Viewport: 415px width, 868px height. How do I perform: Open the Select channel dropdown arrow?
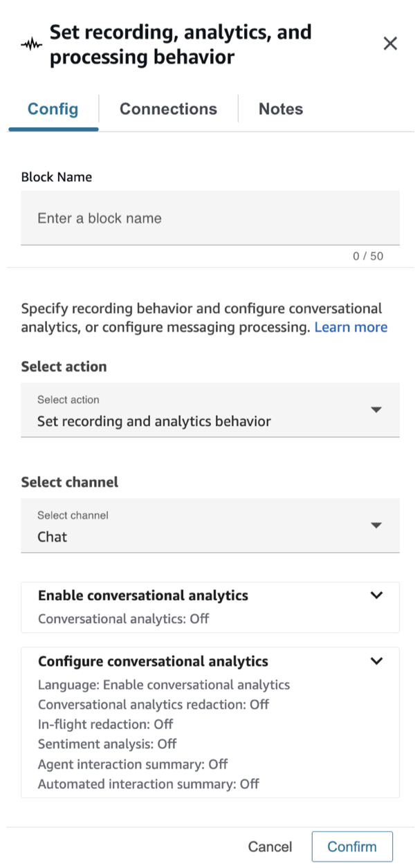[x=376, y=525]
